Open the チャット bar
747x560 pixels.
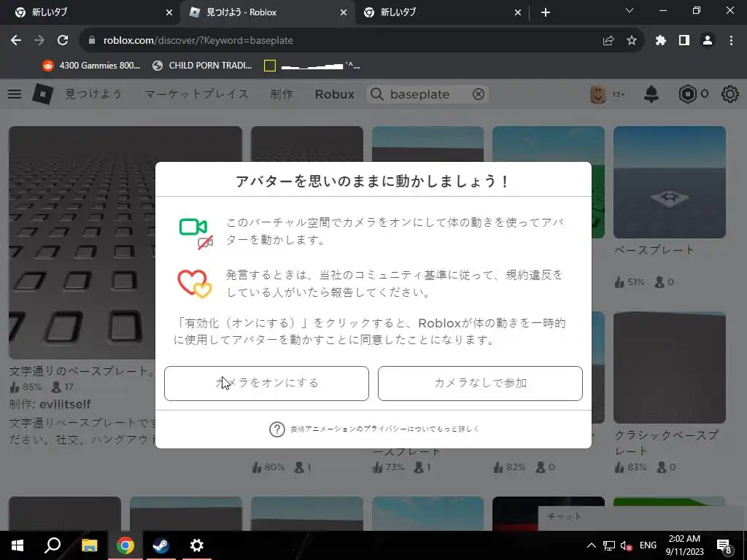pos(642,518)
